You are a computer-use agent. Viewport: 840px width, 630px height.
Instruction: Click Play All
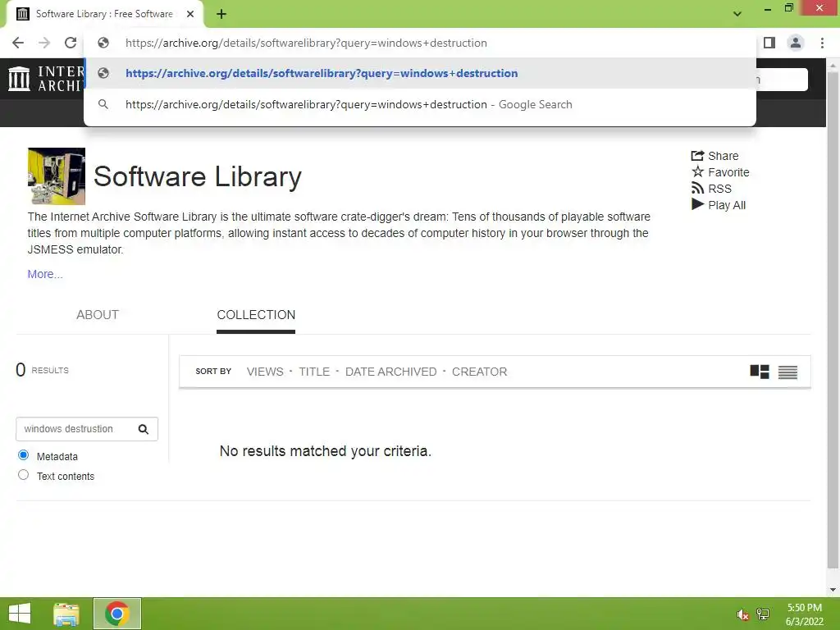[719, 204]
